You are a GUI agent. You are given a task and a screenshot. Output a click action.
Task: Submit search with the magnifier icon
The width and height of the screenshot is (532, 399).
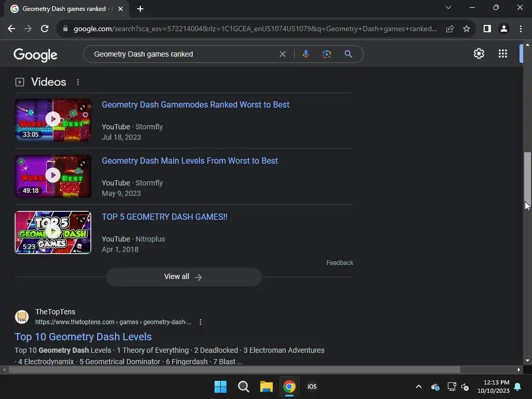coord(348,54)
